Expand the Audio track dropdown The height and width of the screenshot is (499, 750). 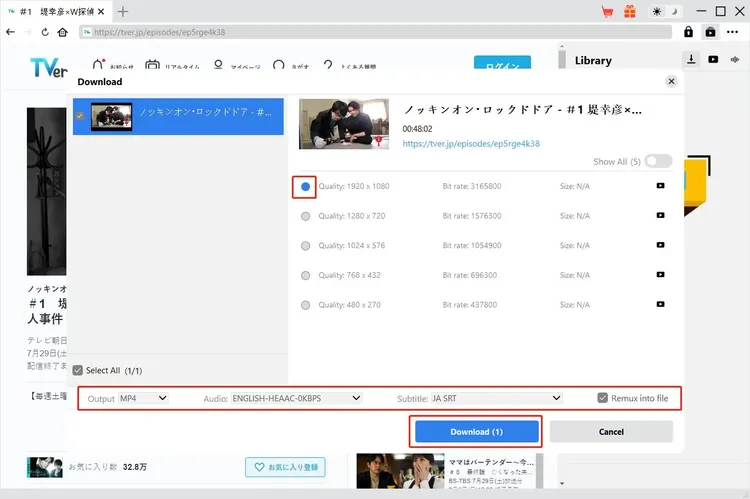click(295, 398)
